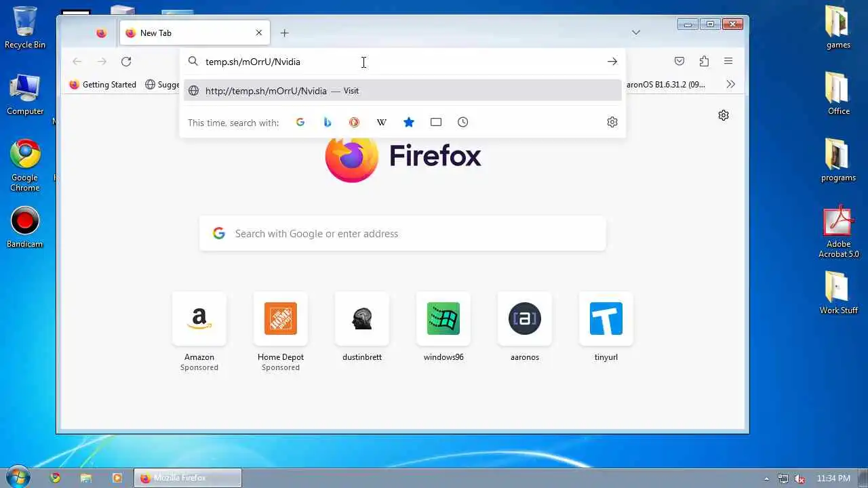Screen dimensions: 868x488
Task: Click the muted volume tray icon
Action: [800, 479]
